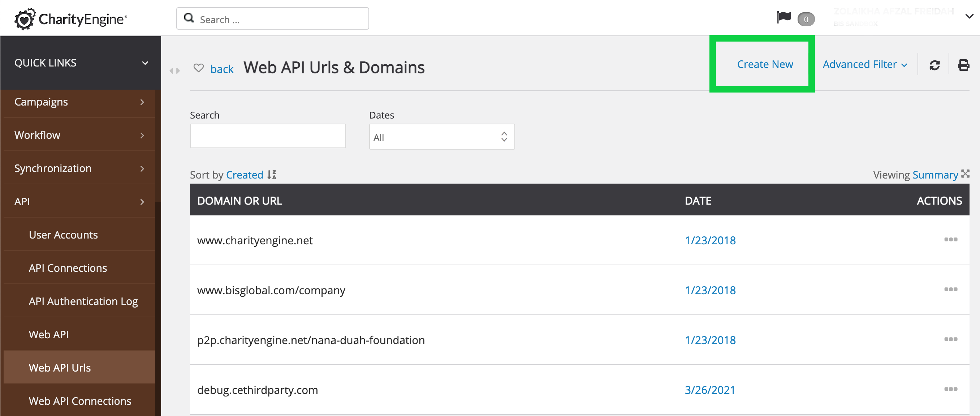
Task: Click the list Search input field
Action: pyautogui.click(x=268, y=136)
